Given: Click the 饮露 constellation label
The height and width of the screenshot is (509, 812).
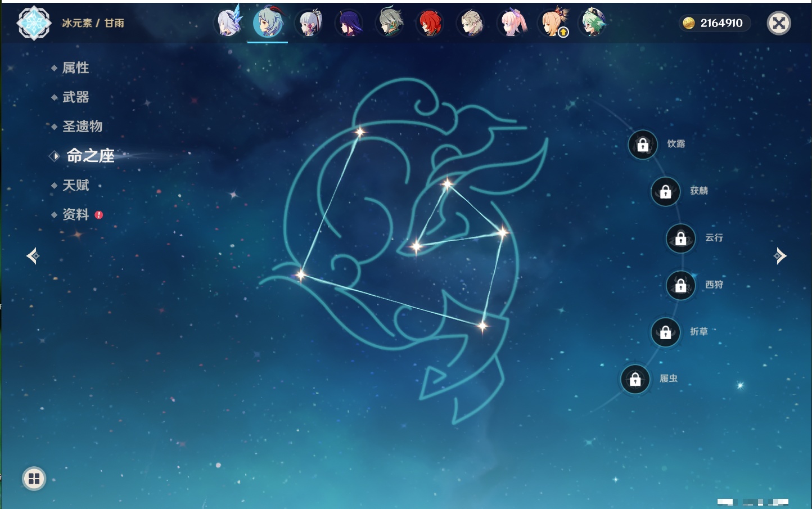Looking at the screenshot, I should pos(676,144).
